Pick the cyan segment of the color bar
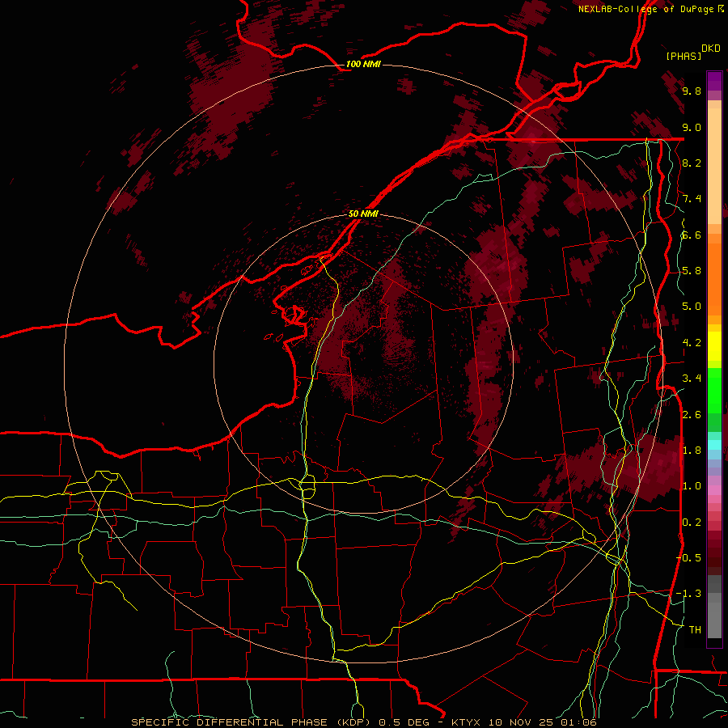This screenshot has height=728, width=728. click(x=714, y=445)
